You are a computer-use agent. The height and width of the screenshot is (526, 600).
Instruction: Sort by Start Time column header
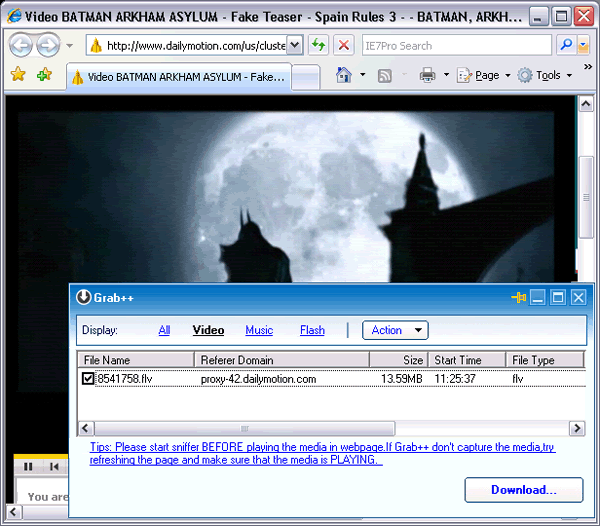click(467, 360)
